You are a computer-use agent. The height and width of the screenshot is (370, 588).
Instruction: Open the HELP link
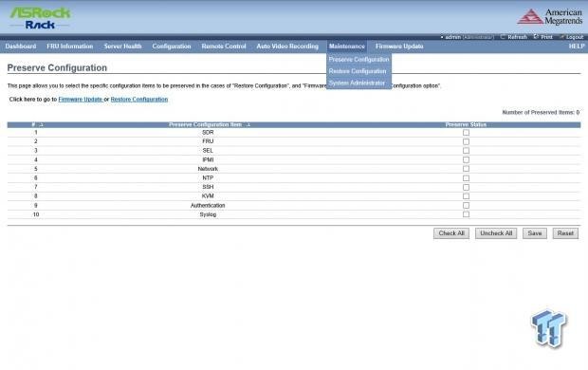click(x=577, y=46)
